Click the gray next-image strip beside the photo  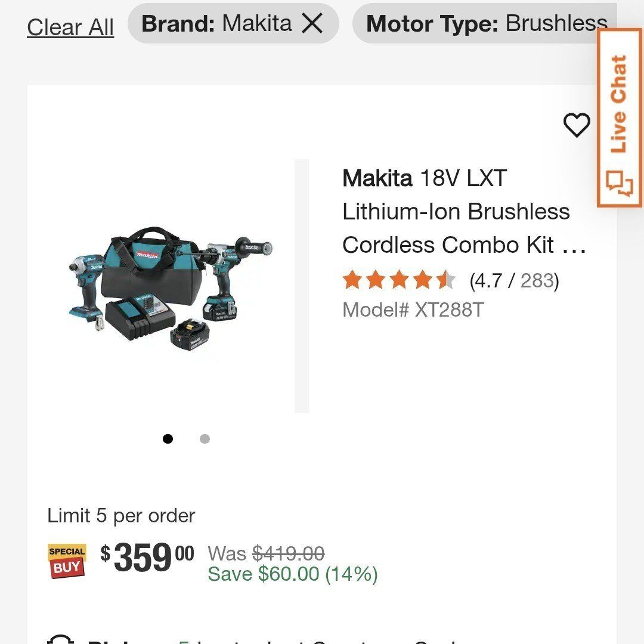click(x=302, y=286)
